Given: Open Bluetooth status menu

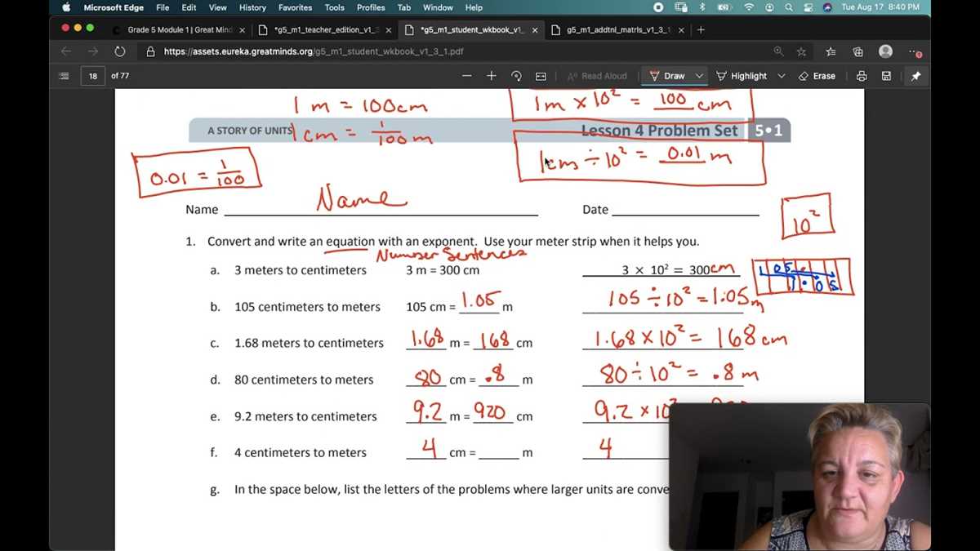Looking at the screenshot, I should coord(703,7).
